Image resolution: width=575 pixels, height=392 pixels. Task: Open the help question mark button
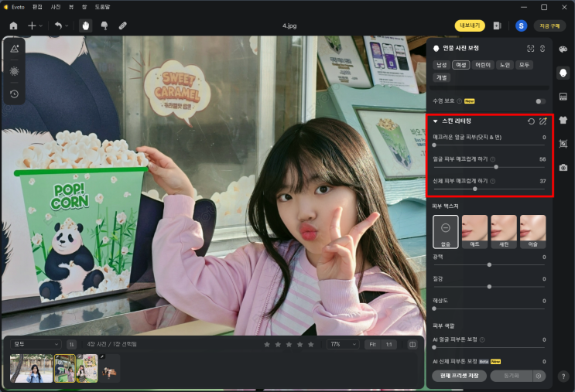563,377
